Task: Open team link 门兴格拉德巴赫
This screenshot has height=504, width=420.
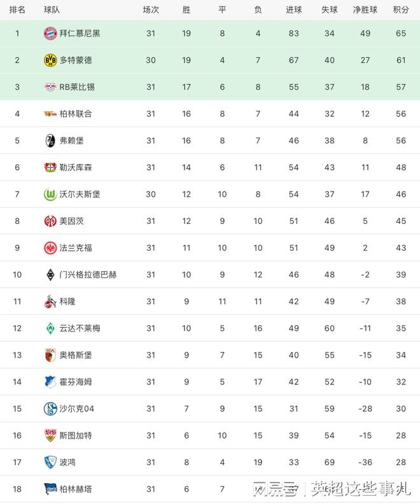Action: coord(88,275)
